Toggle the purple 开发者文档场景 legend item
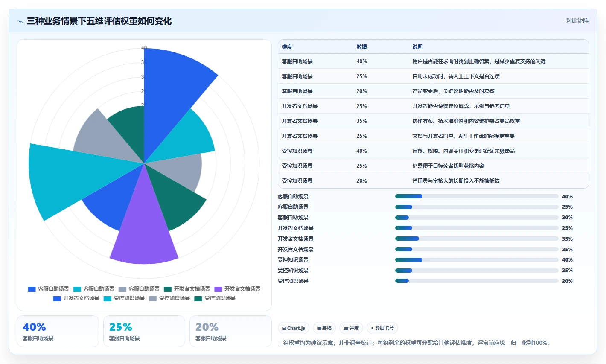The image size is (606, 364). (237, 289)
